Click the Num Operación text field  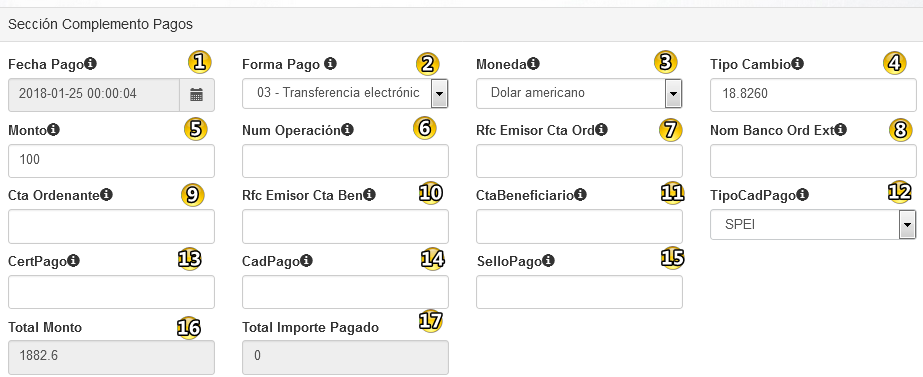[x=345, y=161]
